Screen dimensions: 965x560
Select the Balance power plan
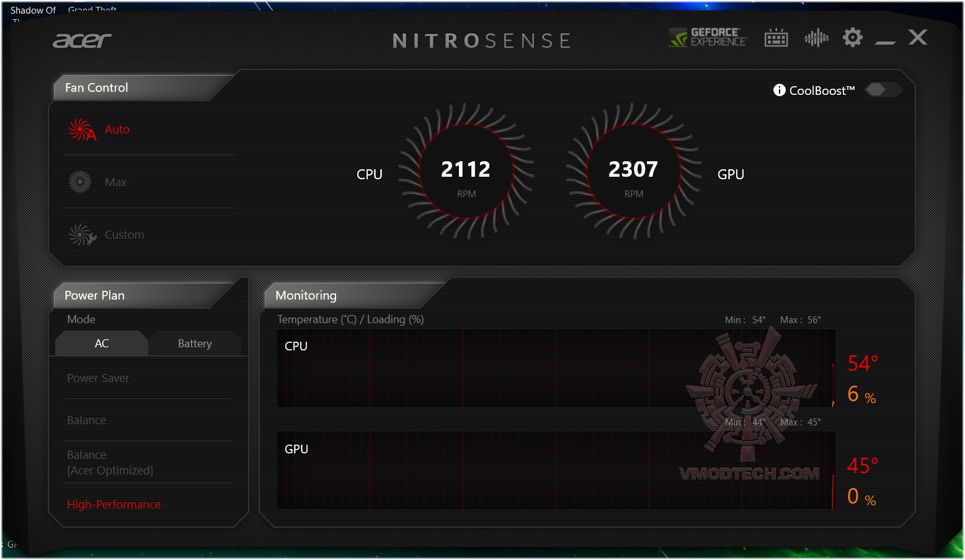pos(87,420)
